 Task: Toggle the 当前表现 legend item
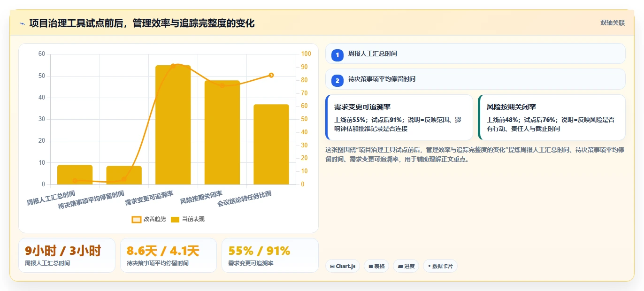[x=188, y=219]
